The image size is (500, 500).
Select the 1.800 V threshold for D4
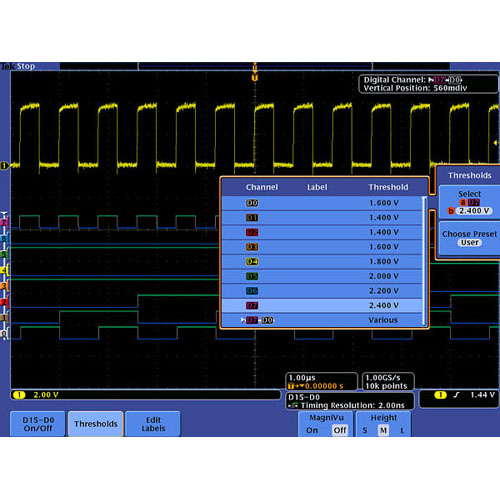(384, 262)
